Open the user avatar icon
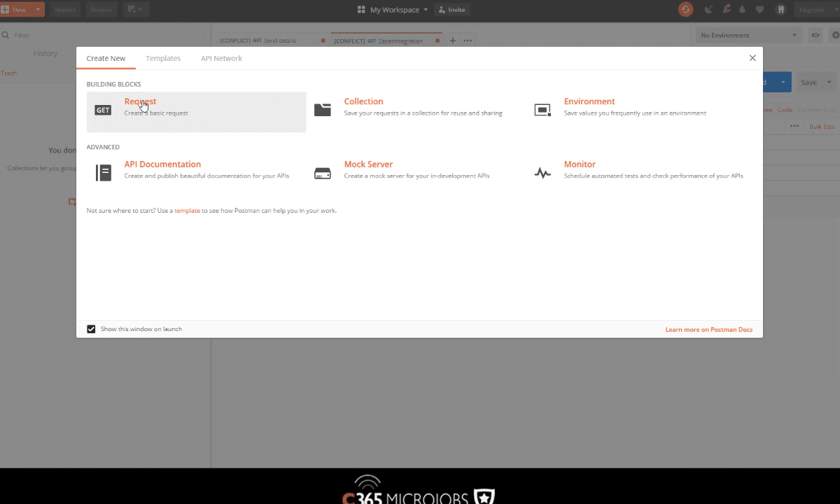840x504 pixels. 780,10
